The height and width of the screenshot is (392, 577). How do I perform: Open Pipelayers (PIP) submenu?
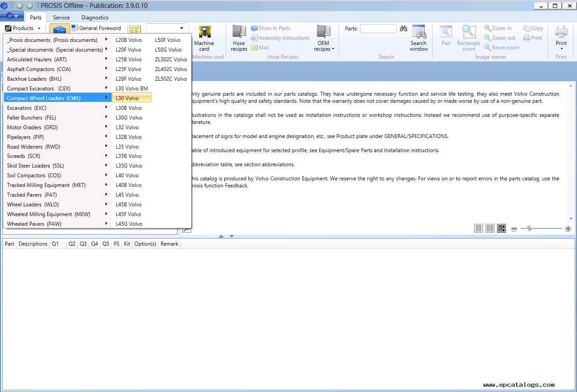[x=57, y=137]
